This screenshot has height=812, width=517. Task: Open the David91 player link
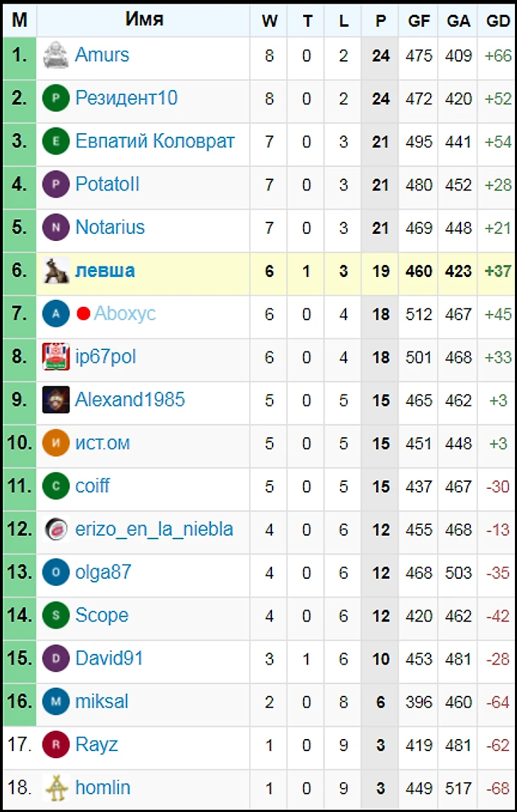pyautogui.click(x=109, y=658)
